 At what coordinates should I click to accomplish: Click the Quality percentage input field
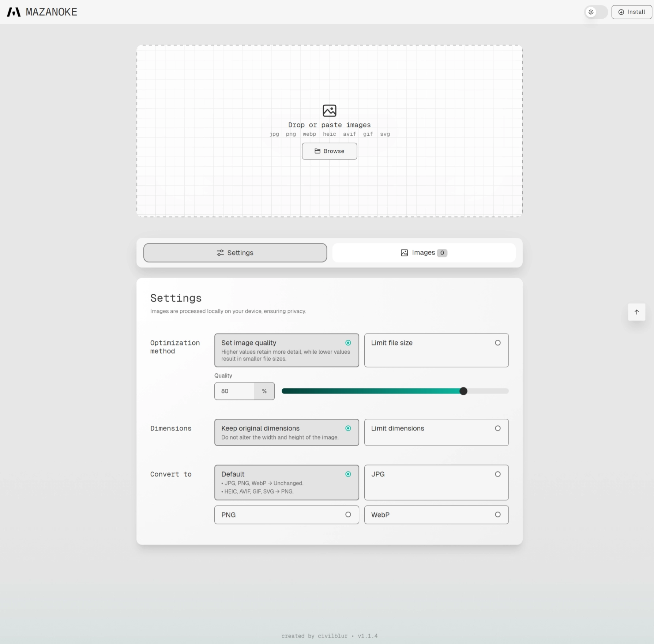(234, 391)
